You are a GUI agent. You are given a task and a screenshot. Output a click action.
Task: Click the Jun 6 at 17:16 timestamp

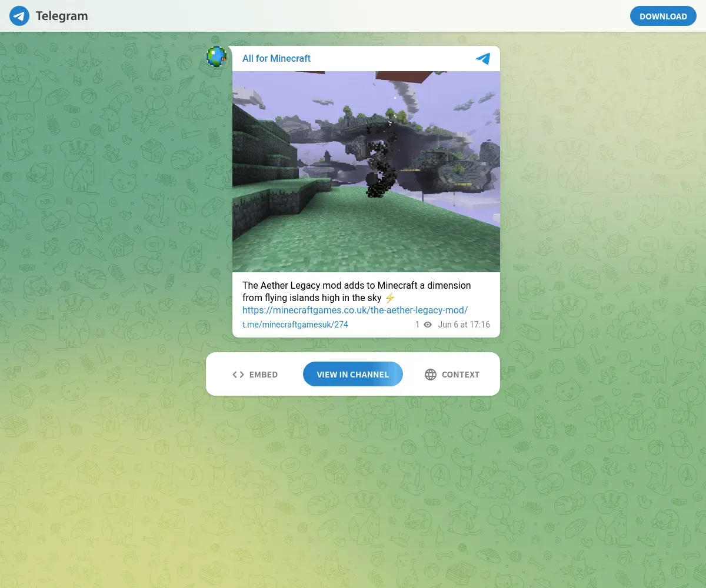tap(464, 325)
